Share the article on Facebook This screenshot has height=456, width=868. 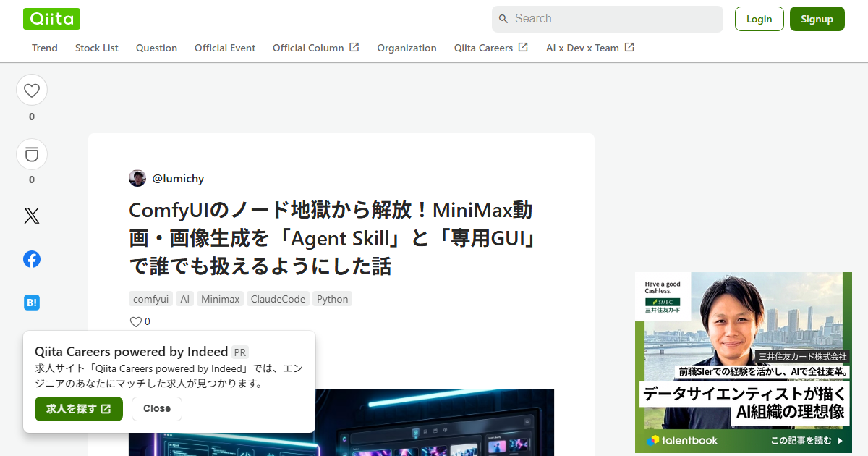tap(32, 259)
